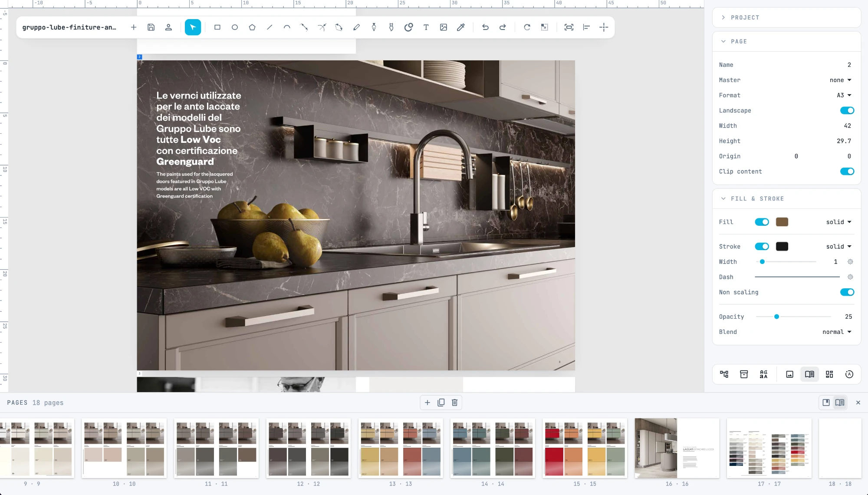
Task: Click the stroke Width slider handle
Action: coord(762,262)
